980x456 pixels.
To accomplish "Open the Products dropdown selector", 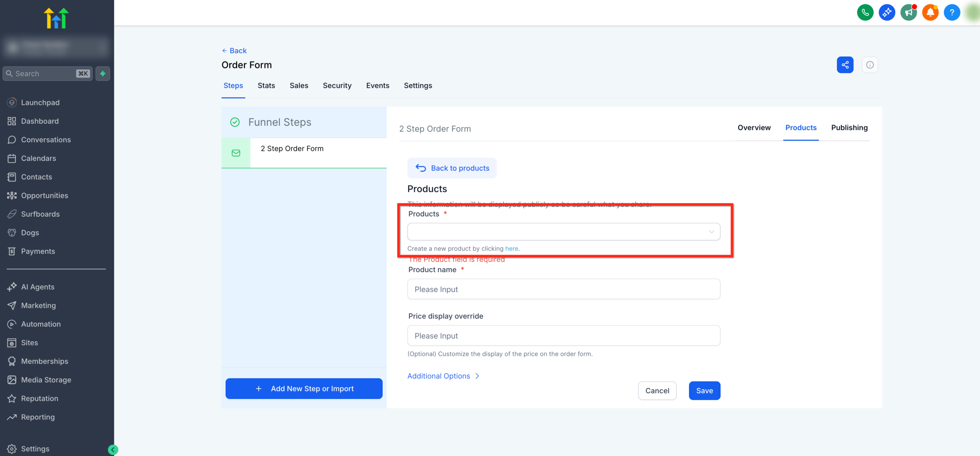I will tap(563, 231).
